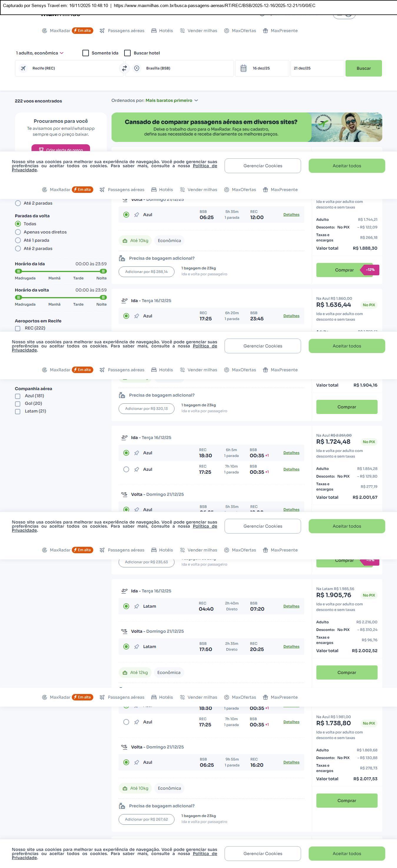Image resolution: width=397 pixels, height=868 pixels.
Task: Click the 21 dez/25 return date field
Action: pyautogui.click(x=317, y=68)
